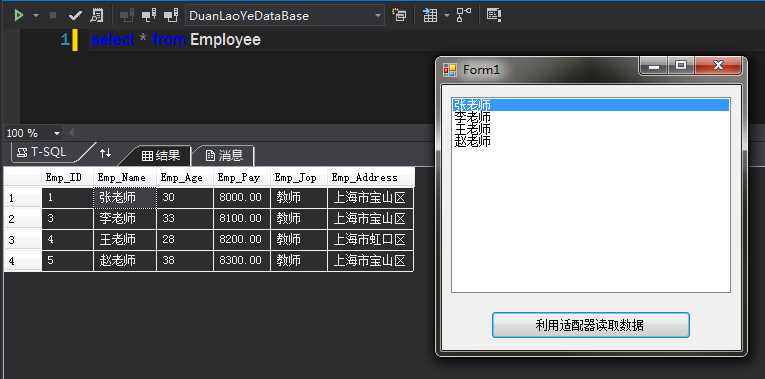
Task: Click the Emp_Address column header
Action: 370,178
